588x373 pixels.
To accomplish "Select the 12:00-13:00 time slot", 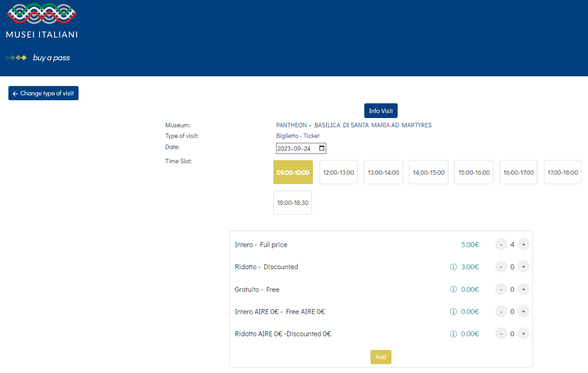I will (x=339, y=172).
